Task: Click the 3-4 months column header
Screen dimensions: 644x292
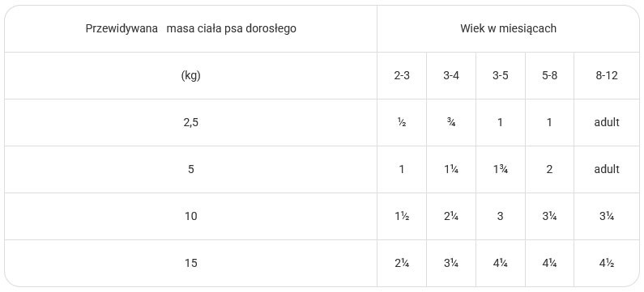Action: 451,76
